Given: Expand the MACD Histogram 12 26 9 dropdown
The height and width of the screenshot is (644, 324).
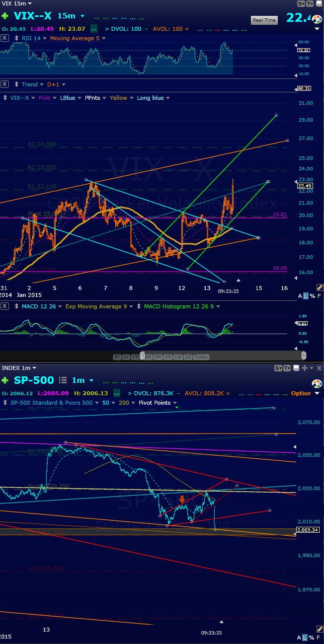Looking at the screenshot, I should click(x=218, y=306).
